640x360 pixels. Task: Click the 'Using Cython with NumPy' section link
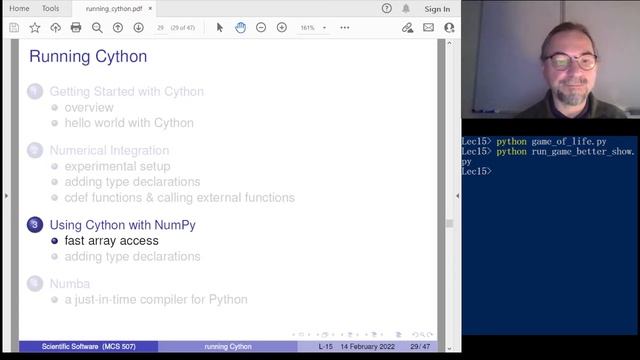click(x=122, y=225)
